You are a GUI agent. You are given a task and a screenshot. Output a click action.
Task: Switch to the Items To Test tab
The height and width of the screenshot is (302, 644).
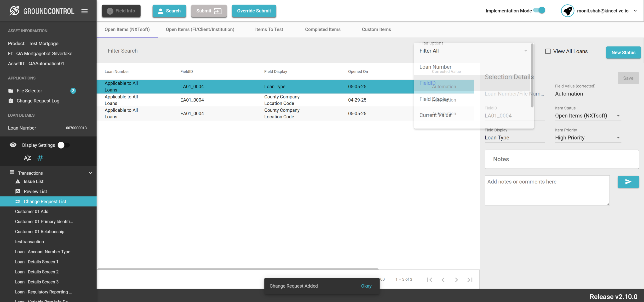[269, 29]
